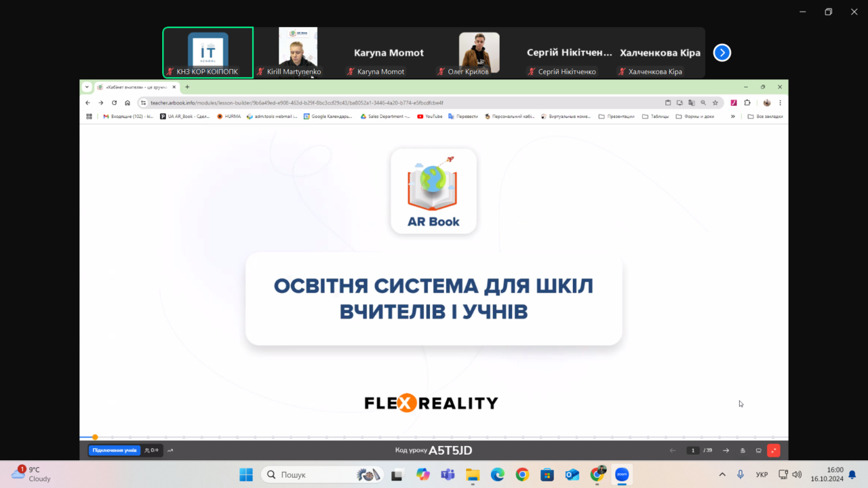Expand the Таблицы bookmark folder
The height and width of the screenshot is (488, 868).
(655, 117)
